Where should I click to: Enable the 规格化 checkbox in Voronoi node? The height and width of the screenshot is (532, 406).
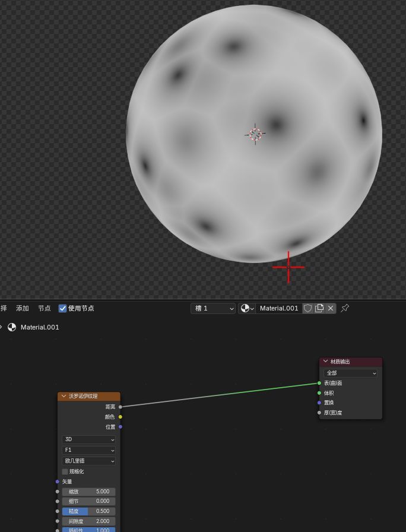pyautogui.click(x=65, y=471)
